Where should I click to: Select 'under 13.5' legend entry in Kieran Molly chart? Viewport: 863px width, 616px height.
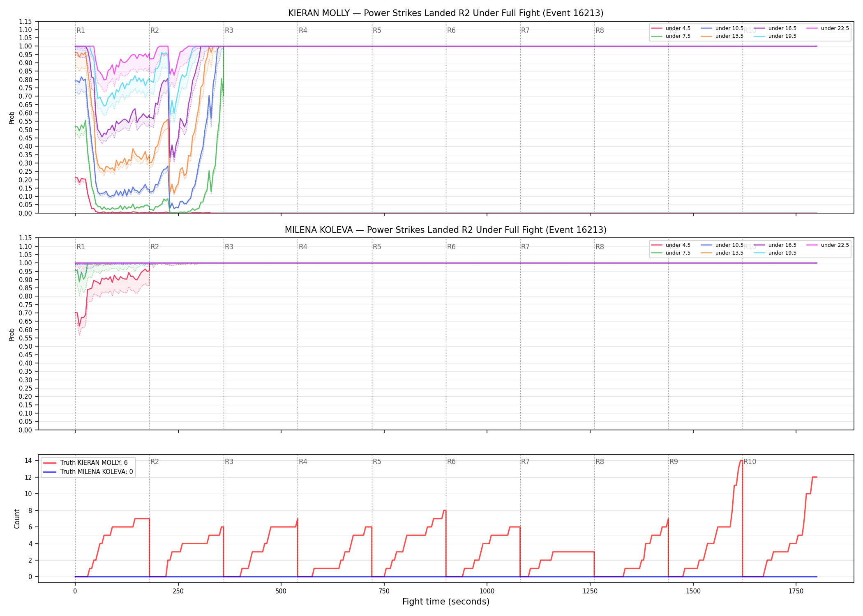(722, 36)
